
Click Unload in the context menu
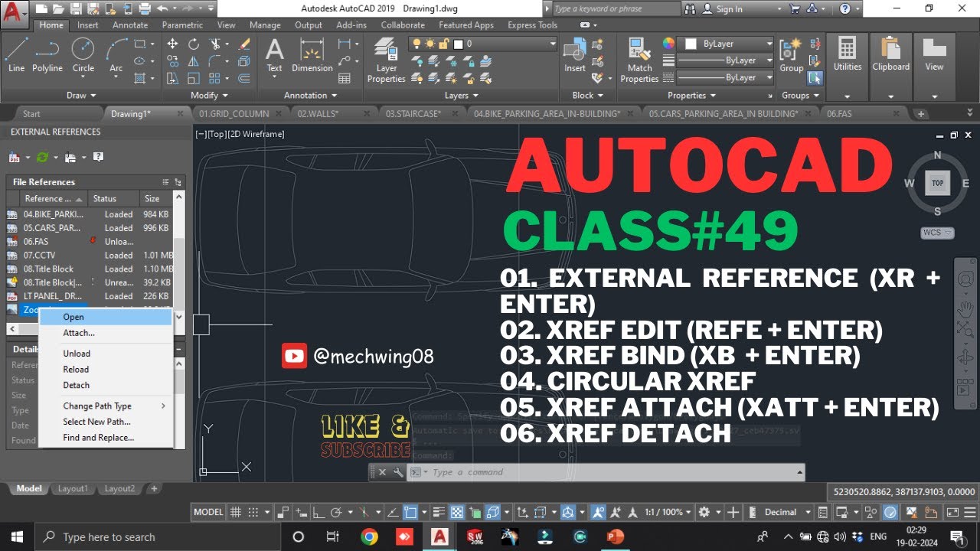point(106,354)
